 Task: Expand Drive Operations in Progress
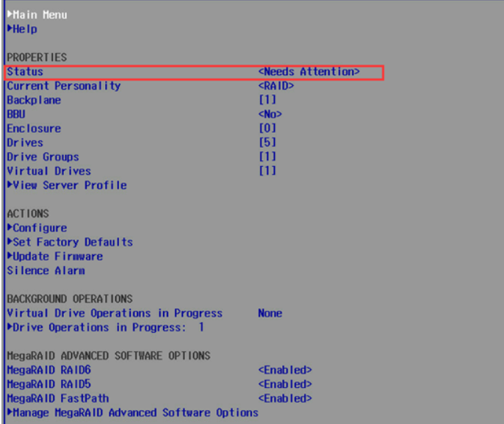[104, 327]
